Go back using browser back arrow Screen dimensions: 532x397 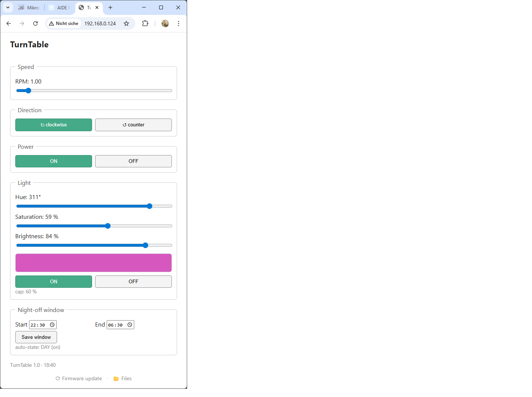(x=9, y=23)
